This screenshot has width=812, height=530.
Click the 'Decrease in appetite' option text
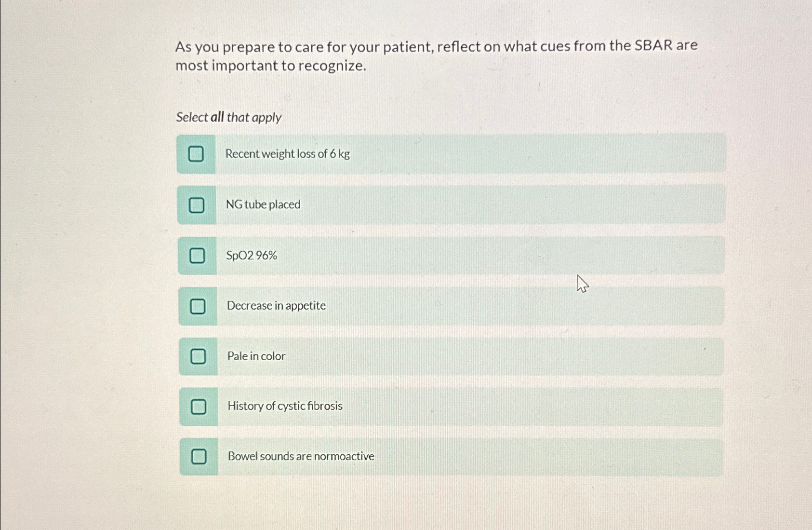click(x=277, y=306)
